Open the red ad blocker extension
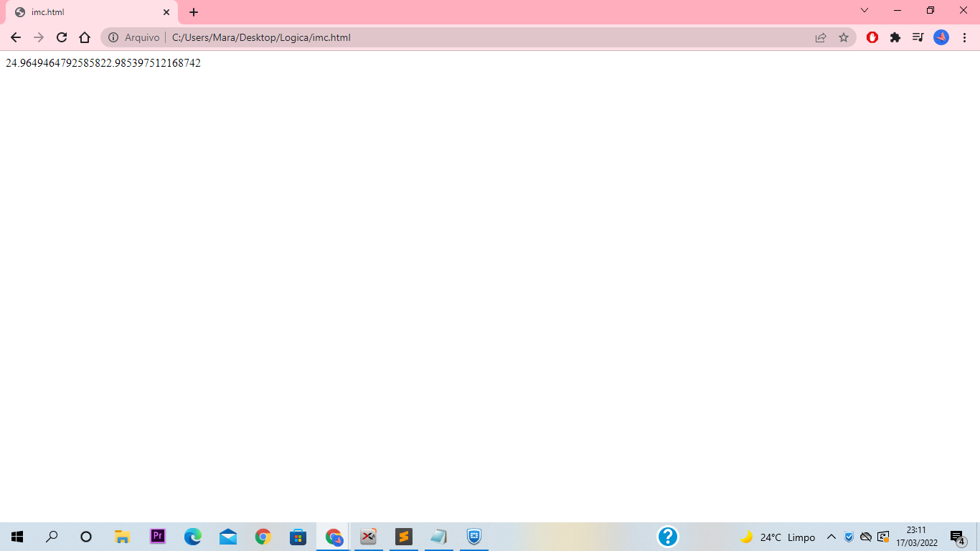Viewport: 980px width, 551px height. [872, 37]
